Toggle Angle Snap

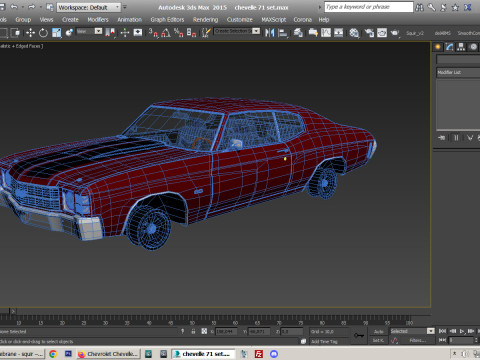coord(166,32)
